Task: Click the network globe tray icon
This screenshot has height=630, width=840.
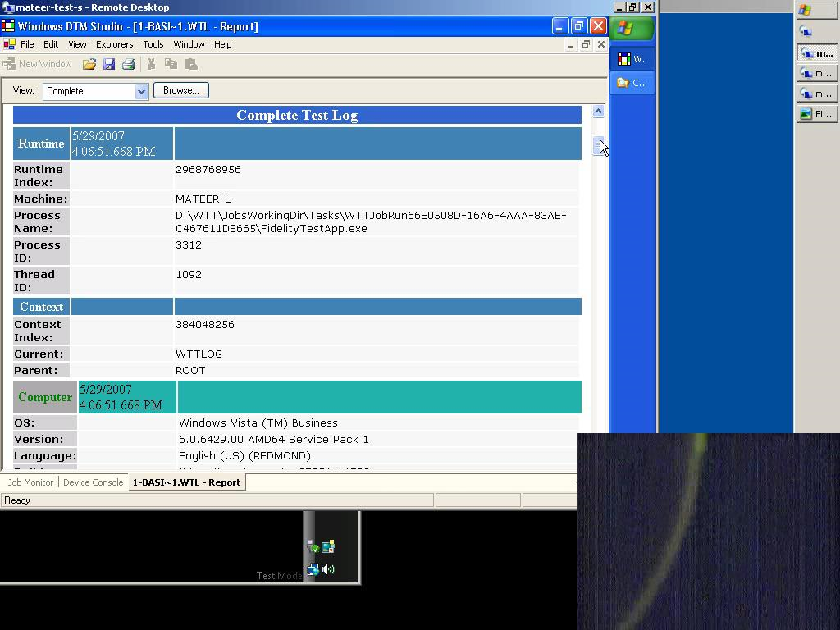Action: pyautogui.click(x=313, y=569)
